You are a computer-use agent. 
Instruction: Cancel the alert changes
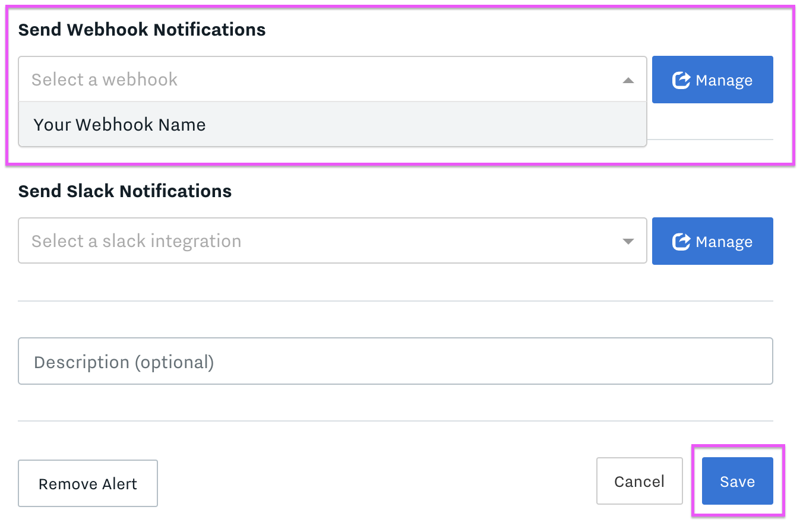tap(639, 482)
